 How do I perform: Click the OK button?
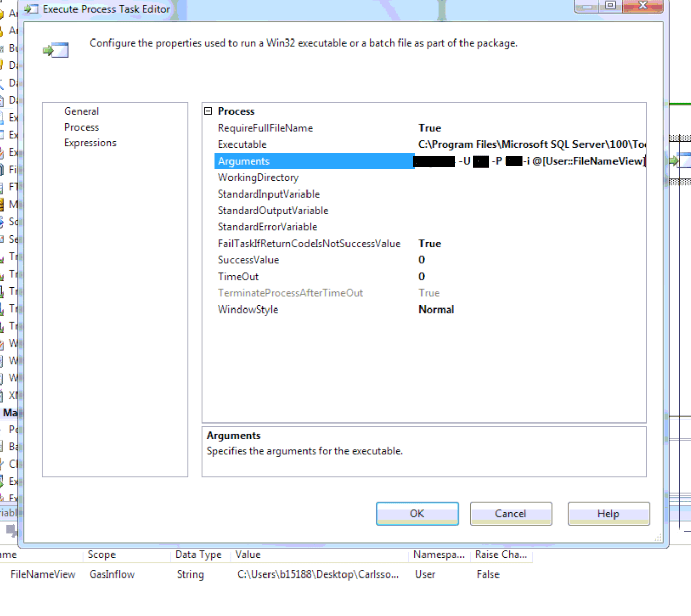[417, 514]
